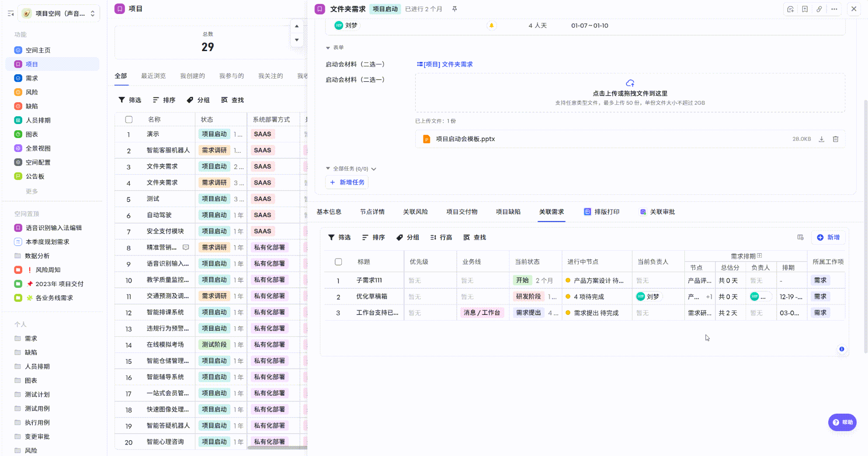Open the 关联审批 detail tab
Screen dimensions: 868x456
tap(657, 212)
